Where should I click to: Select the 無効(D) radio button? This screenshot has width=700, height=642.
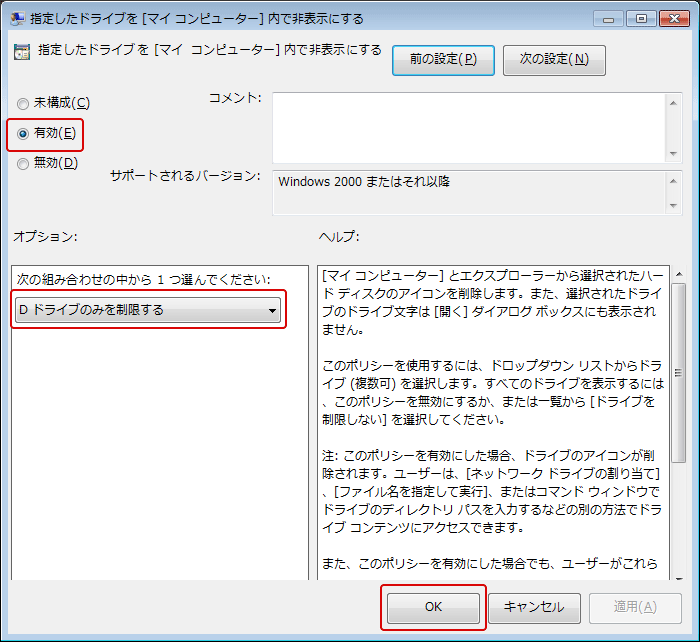tap(23, 164)
